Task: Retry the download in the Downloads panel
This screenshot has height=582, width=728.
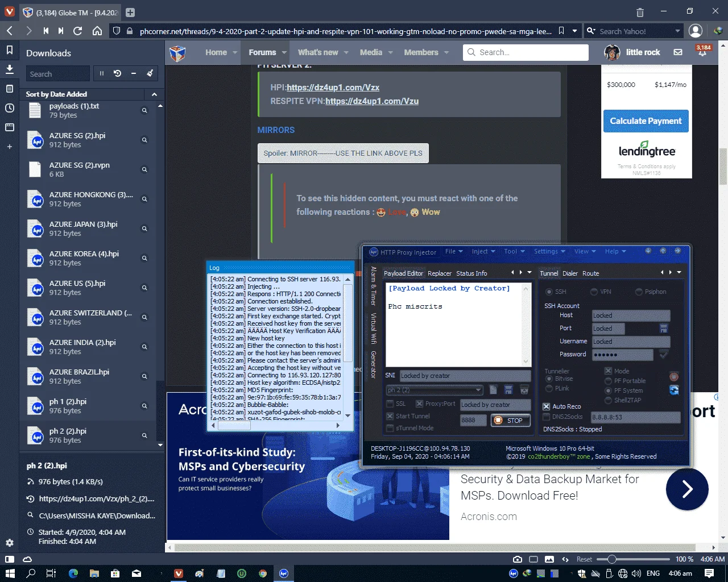Action: pyautogui.click(x=118, y=73)
